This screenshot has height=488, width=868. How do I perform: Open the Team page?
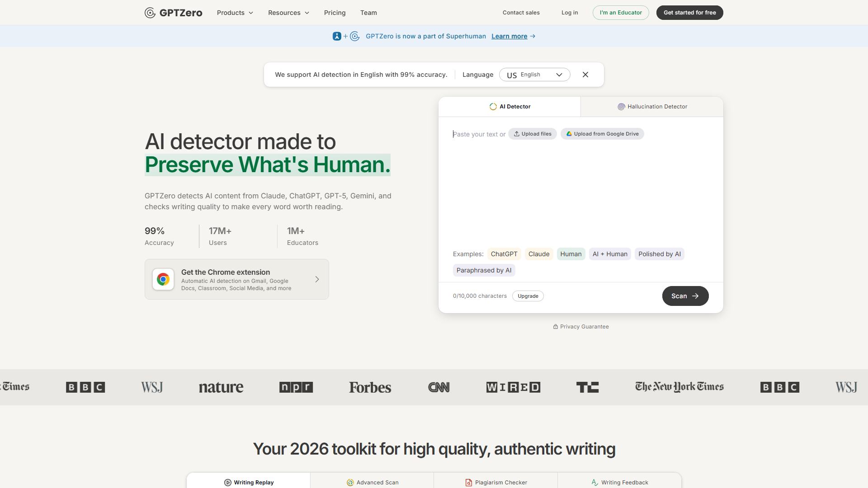[x=368, y=13]
